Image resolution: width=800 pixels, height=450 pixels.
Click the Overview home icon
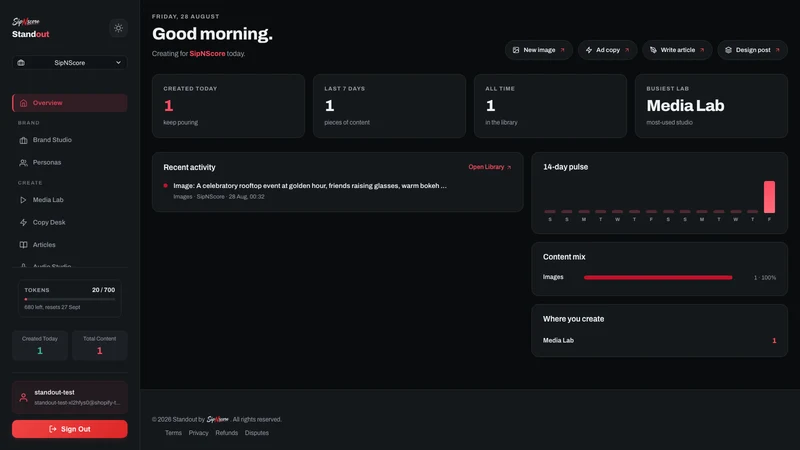click(23, 103)
